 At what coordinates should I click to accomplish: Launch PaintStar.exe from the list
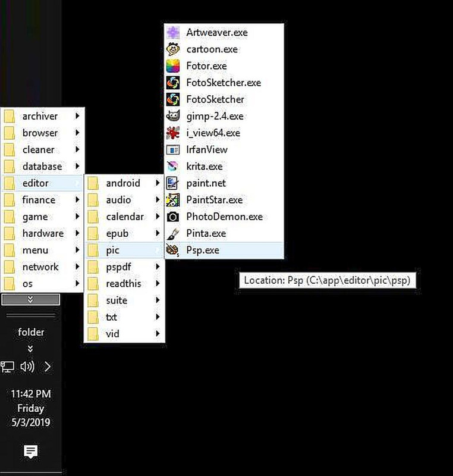(224, 200)
